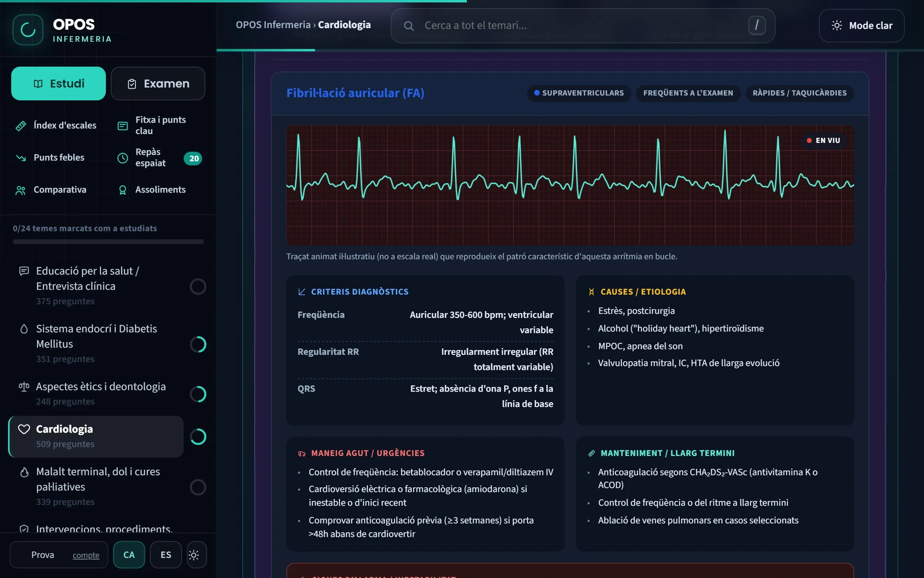Mark Educació per la salut as studied
Viewport: 924px width, 578px height.
coord(198,287)
